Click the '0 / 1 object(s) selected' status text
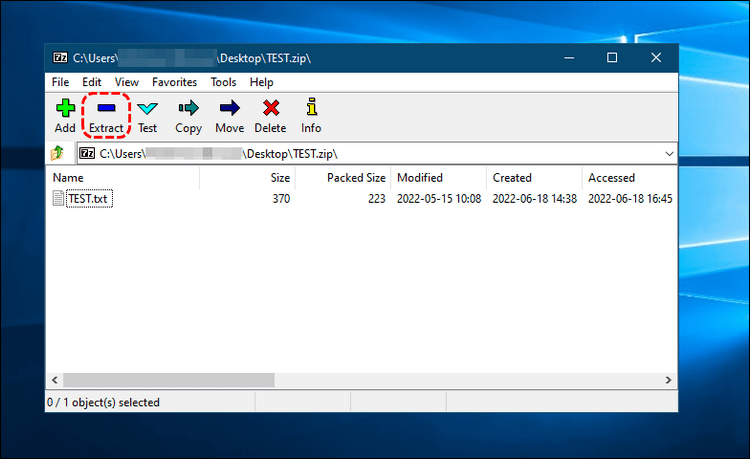Image resolution: width=750 pixels, height=459 pixels. (103, 403)
